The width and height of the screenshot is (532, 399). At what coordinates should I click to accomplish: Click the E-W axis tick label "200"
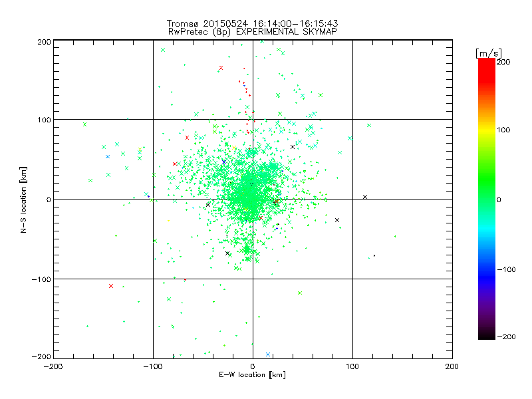pyautogui.click(x=452, y=366)
